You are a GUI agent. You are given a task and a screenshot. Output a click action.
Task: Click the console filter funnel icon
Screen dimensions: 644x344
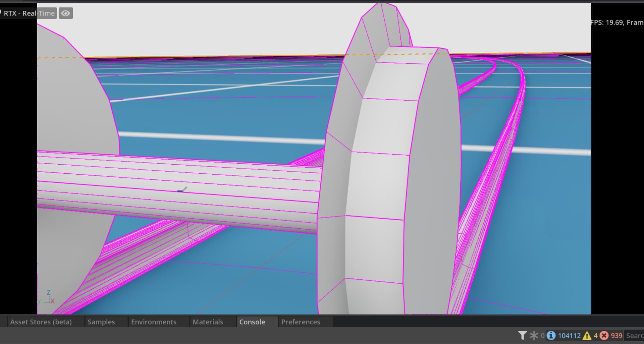click(x=522, y=335)
